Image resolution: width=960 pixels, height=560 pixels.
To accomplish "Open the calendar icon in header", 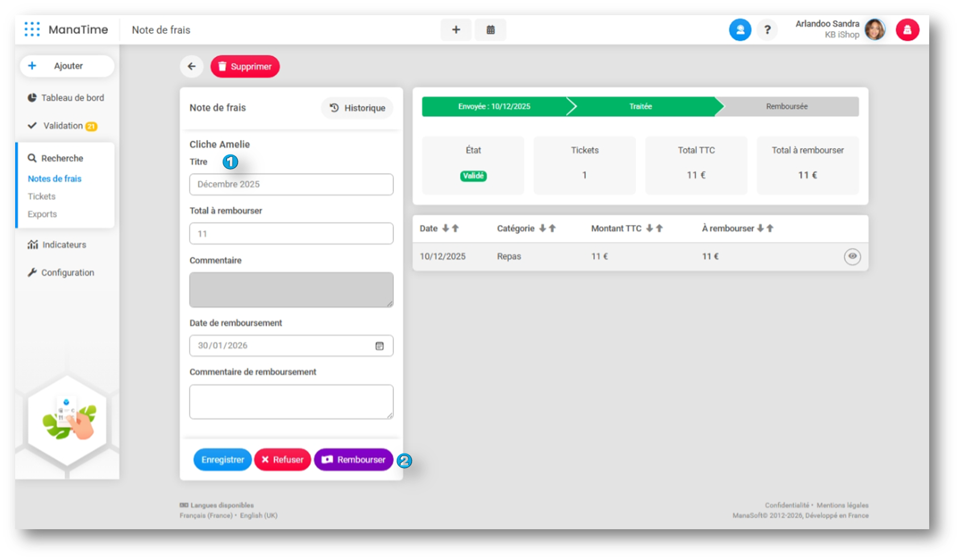I will point(490,30).
